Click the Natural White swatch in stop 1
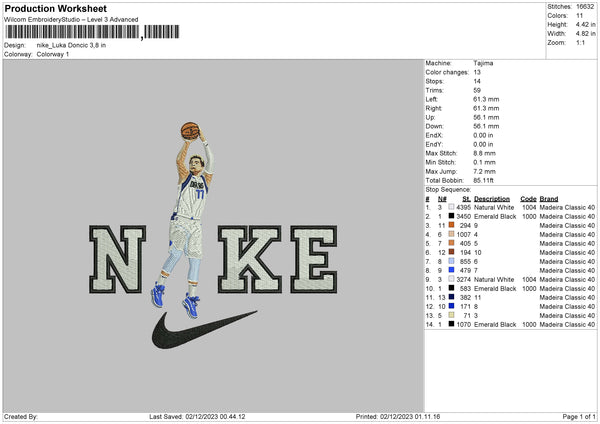600x424 pixels. click(452, 207)
